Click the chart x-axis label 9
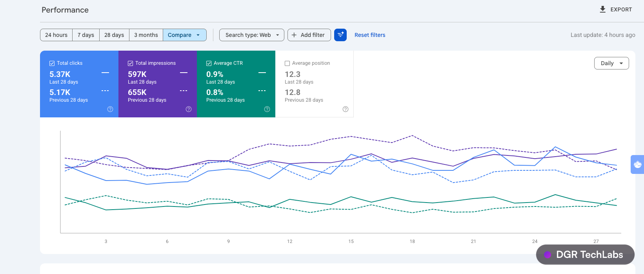The width and height of the screenshot is (644, 274). [228, 241]
